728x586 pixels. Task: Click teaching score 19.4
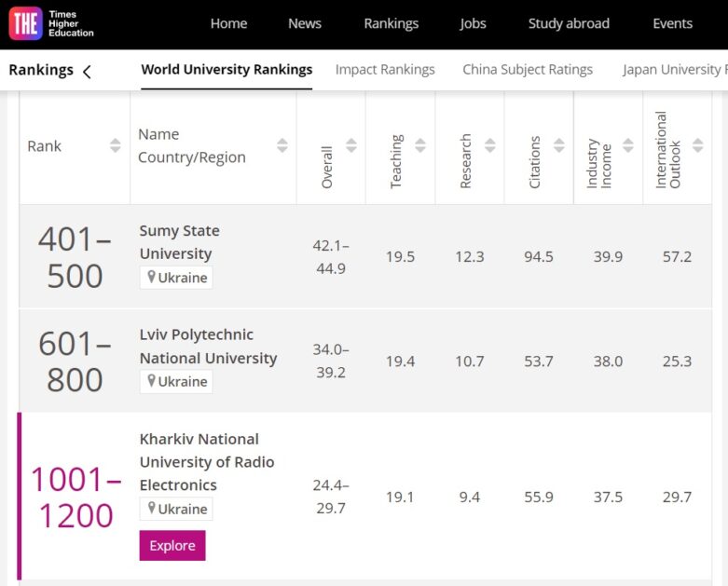tap(400, 361)
